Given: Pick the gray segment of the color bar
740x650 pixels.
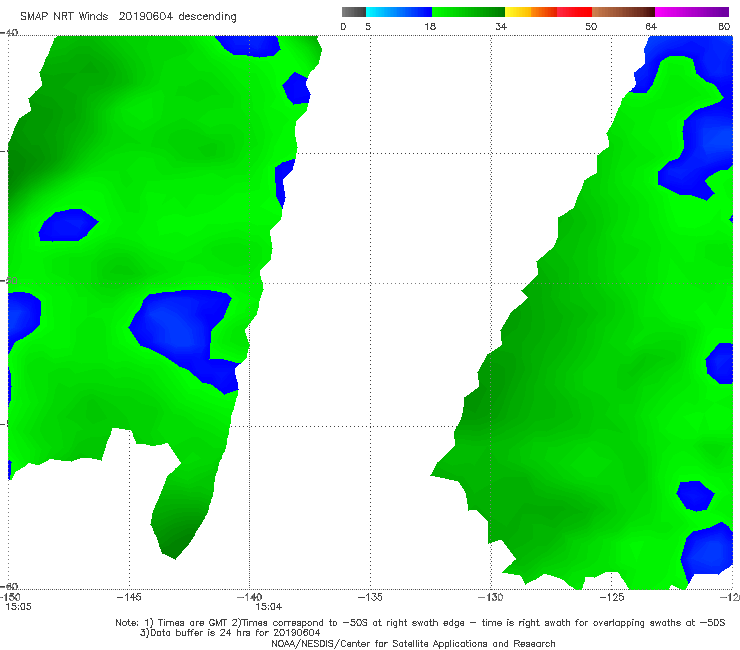Looking at the screenshot, I should 354,12.
